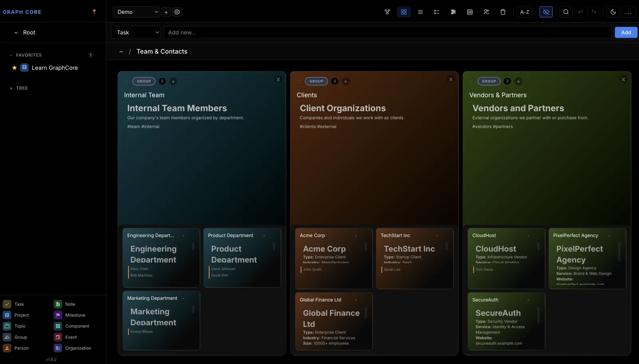Screen dimensions: 639x364
Task: Select the Note type in legend
Action: tap(65, 304)
